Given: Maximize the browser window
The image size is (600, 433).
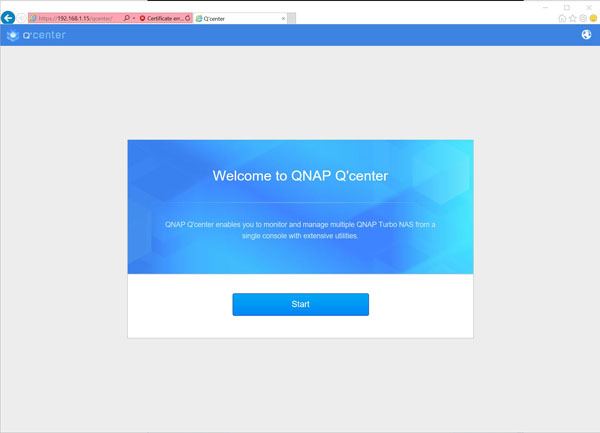Looking at the screenshot, I should [567, 7].
